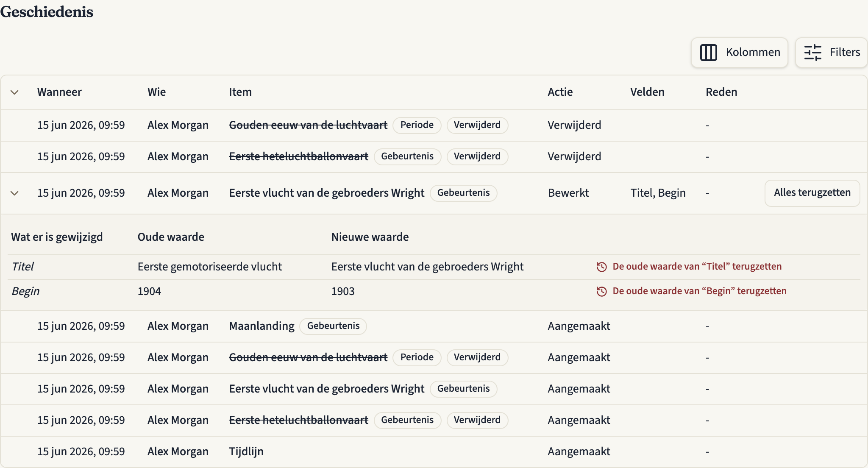Screen dimensions: 868x468
Task: Click the Bewerkt action cell
Action: click(x=568, y=193)
